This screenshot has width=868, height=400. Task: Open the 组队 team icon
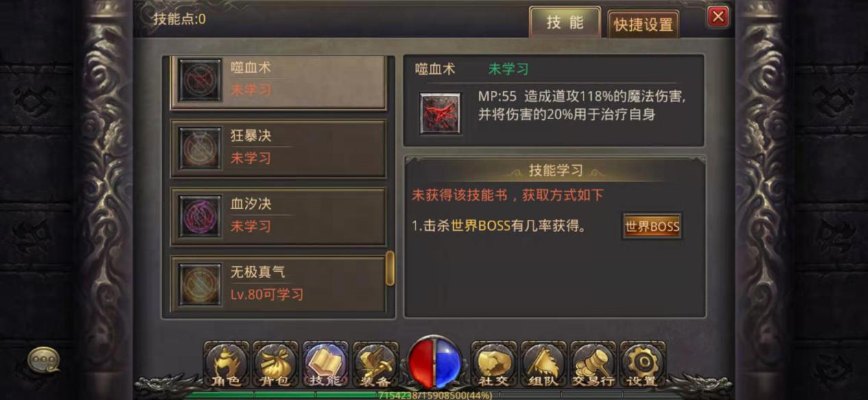point(543,364)
